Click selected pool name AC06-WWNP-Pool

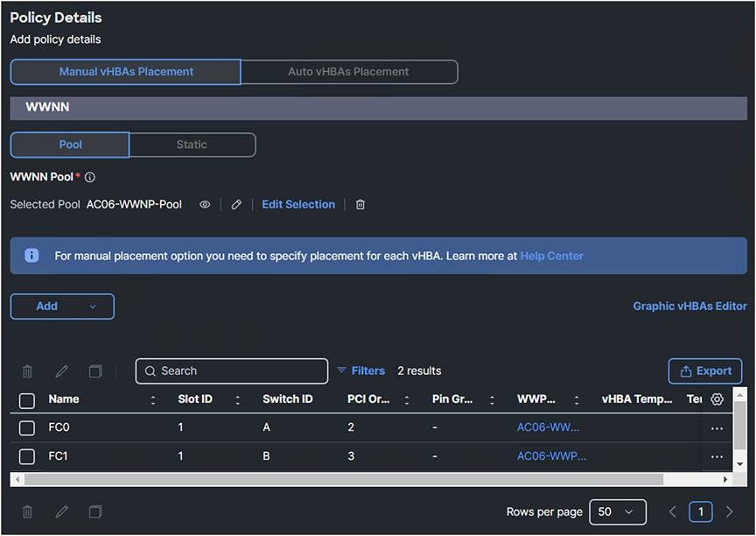click(134, 205)
